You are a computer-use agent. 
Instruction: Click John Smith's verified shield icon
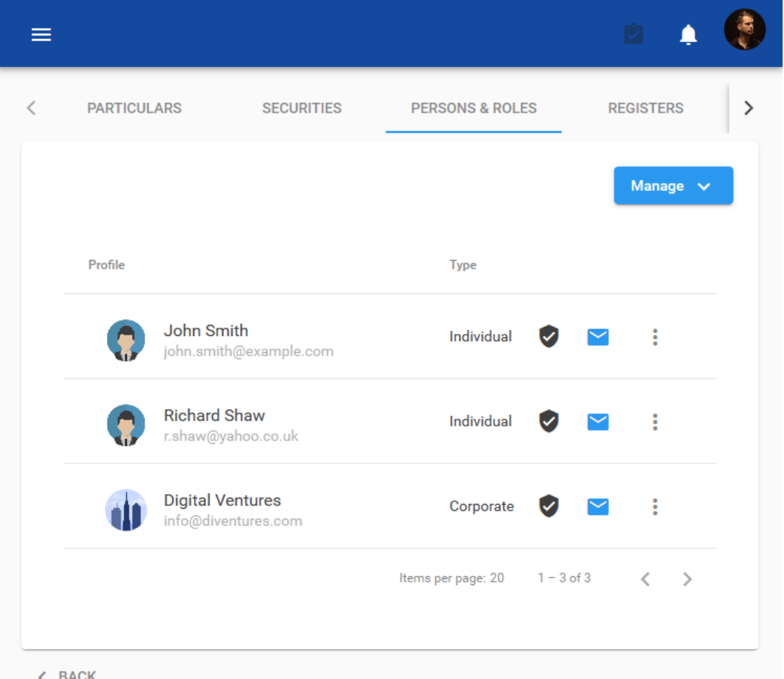click(x=549, y=337)
